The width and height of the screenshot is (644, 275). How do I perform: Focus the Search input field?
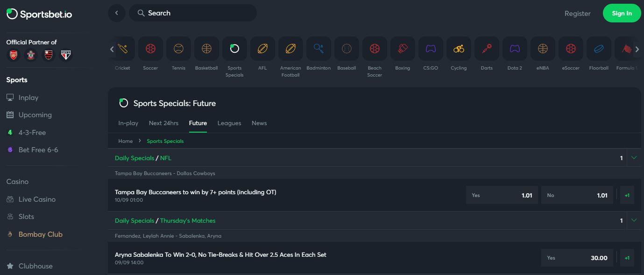coord(193,13)
